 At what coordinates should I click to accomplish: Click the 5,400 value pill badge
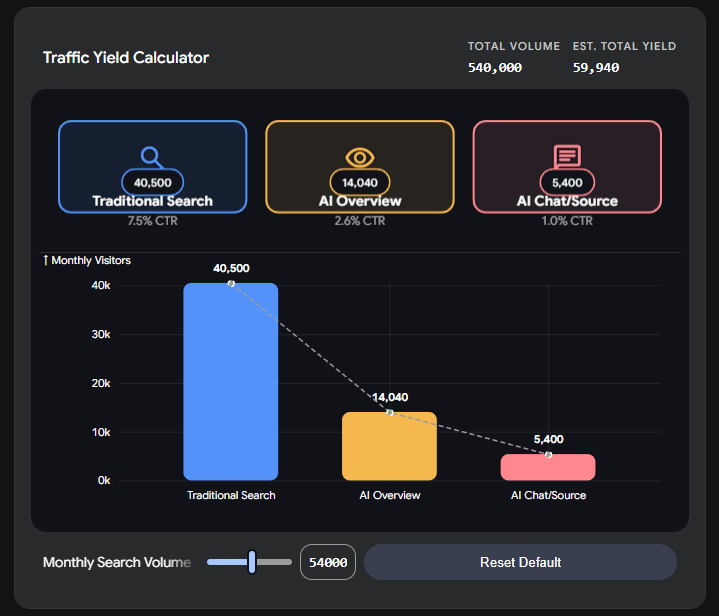click(x=567, y=183)
